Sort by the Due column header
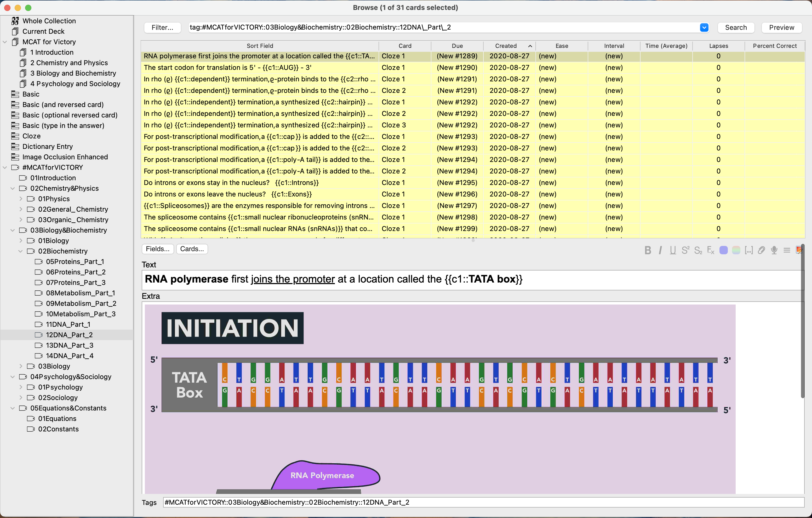The width and height of the screenshot is (812, 518). (x=457, y=46)
